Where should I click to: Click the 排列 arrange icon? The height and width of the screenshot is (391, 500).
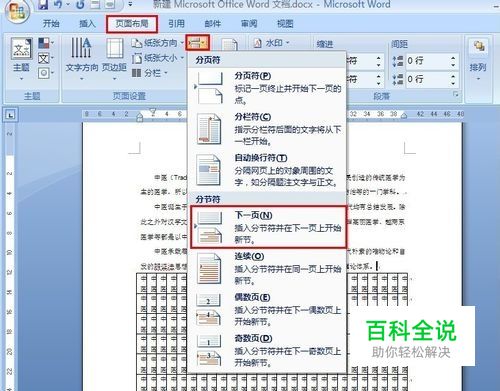479,47
